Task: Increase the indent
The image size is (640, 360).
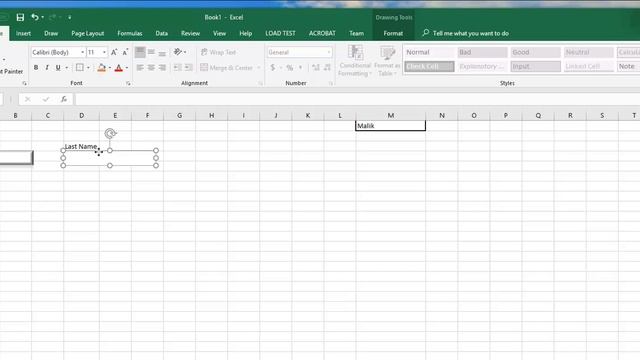Action: point(189,67)
